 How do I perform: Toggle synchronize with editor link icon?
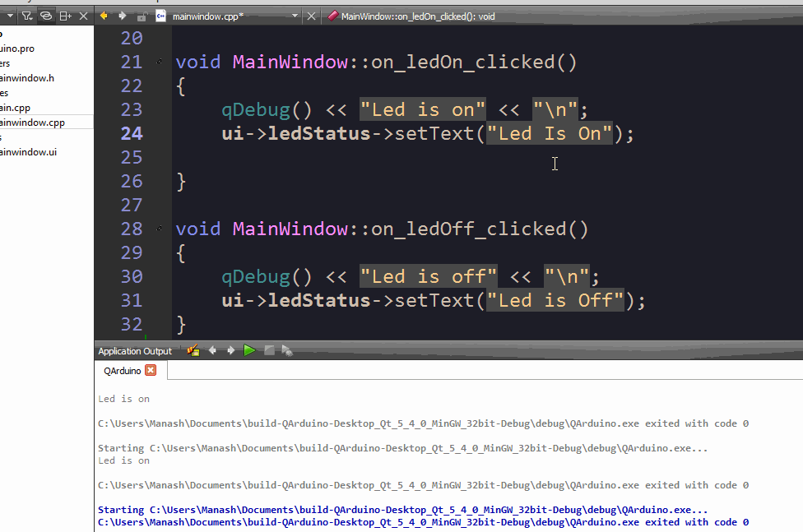tap(46, 15)
